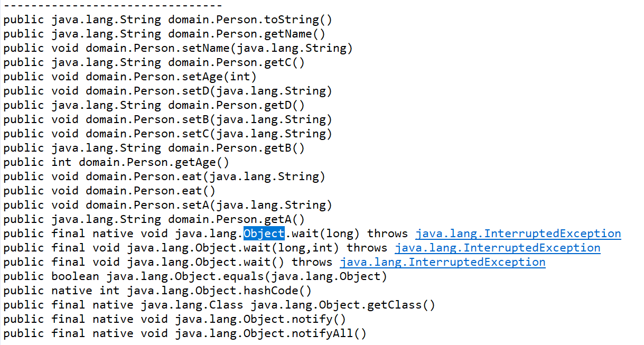Screen dimensions: 644x345
Task: Click the domain.Person.setD line
Action: pos(168,91)
